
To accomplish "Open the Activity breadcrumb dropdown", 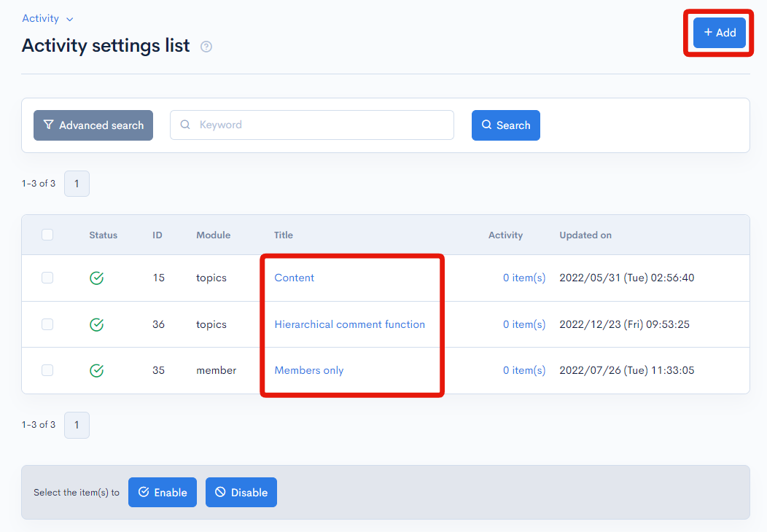I will coord(47,18).
